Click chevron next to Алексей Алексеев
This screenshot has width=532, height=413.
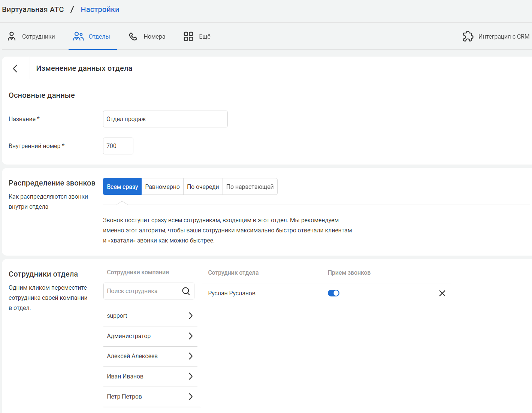(x=190, y=356)
